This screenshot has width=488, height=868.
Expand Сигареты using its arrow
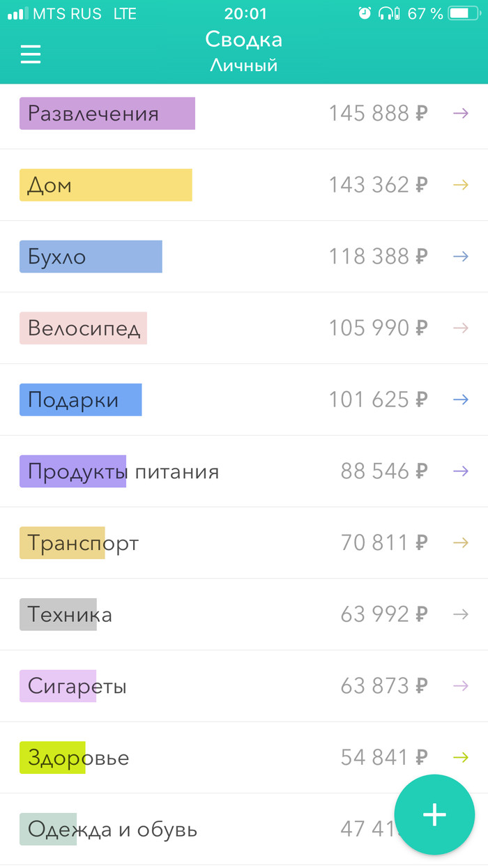460,686
